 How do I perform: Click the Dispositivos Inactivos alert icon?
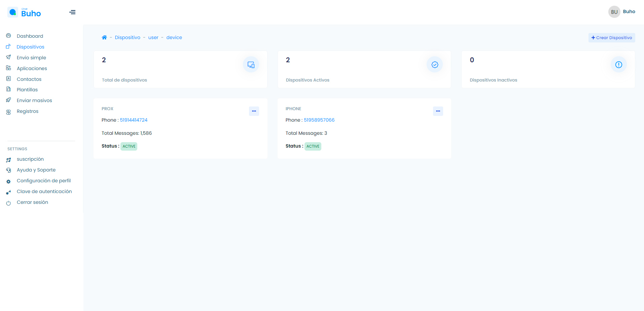[618, 65]
